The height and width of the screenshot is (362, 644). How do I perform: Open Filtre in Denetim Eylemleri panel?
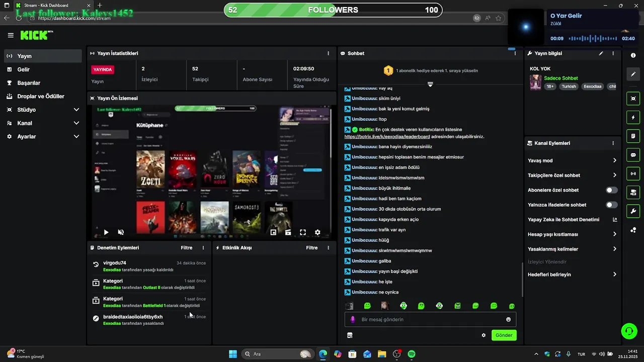point(187,248)
